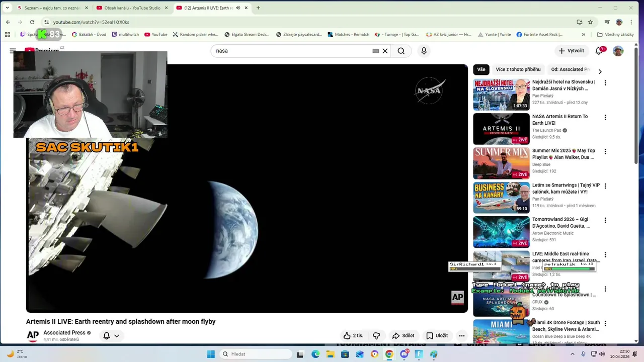Click the browser address bar URL
The image size is (644, 362).
tap(91, 22)
